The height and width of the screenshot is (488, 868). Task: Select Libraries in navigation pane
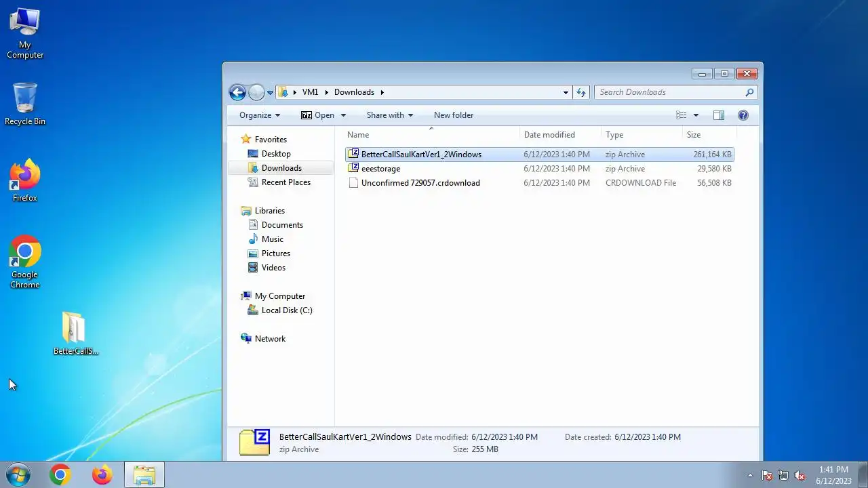(269, 210)
